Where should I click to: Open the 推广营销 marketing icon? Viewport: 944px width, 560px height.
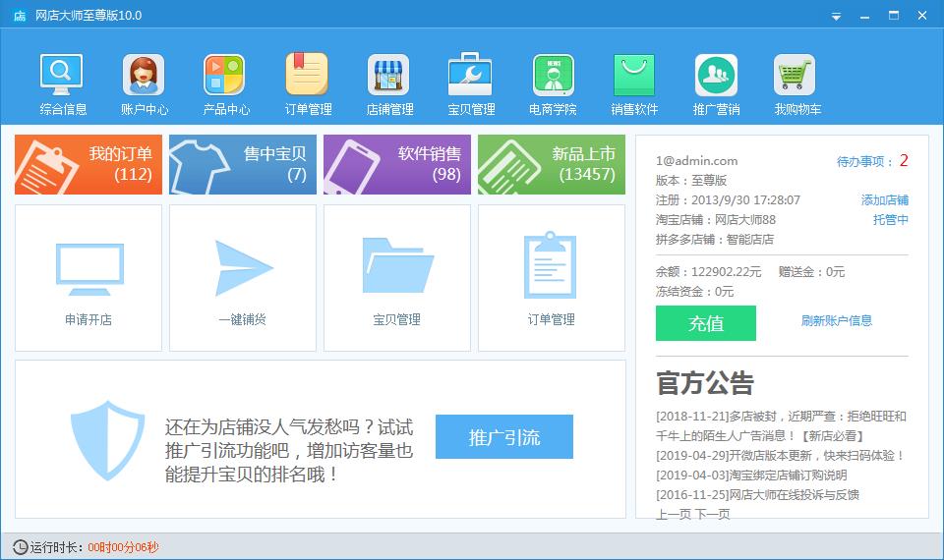tap(716, 84)
